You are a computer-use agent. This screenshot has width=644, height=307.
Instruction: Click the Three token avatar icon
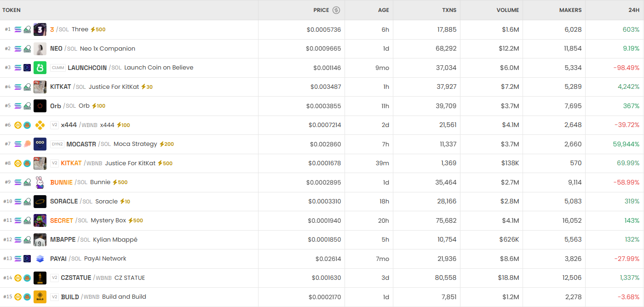pos(40,29)
